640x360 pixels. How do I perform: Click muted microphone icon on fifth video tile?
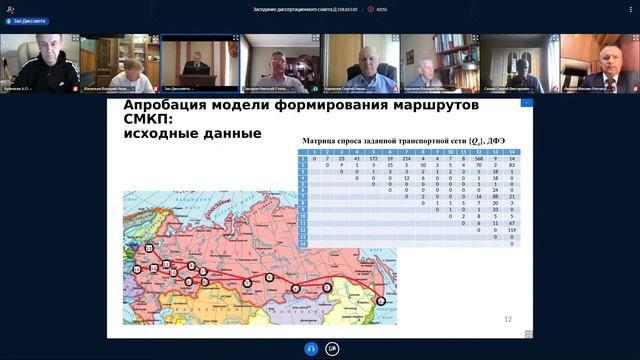[395, 89]
